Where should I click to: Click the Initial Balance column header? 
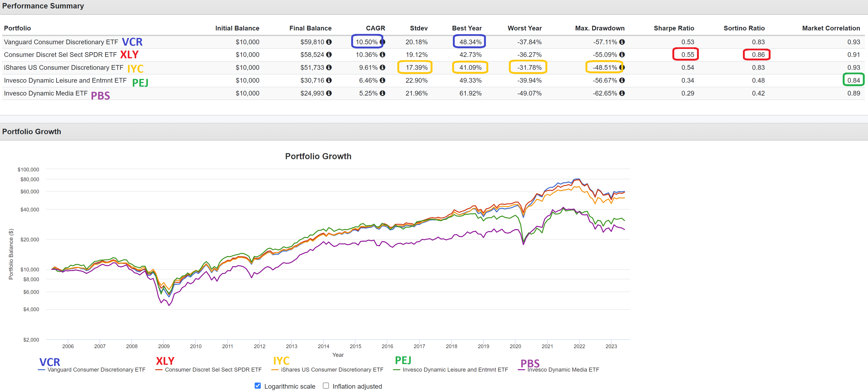click(x=237, y=28)
